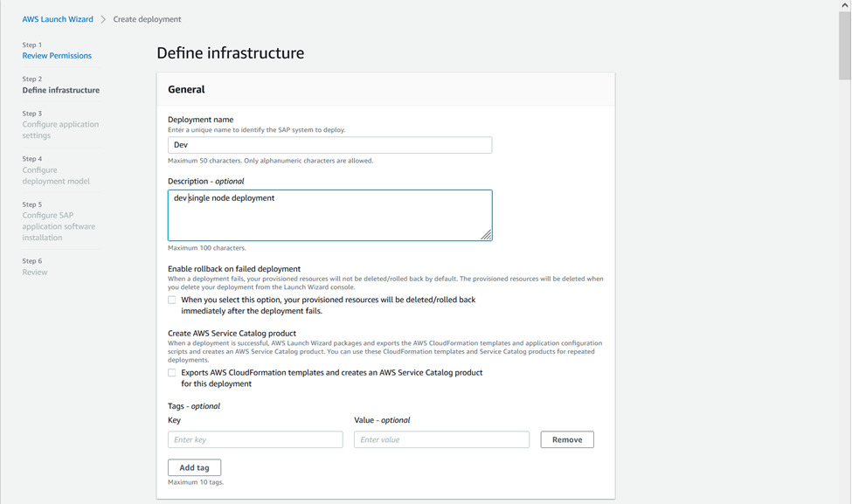Select the Create deployment breadcrumb
852x504 pixels.
tap(147, 19)
